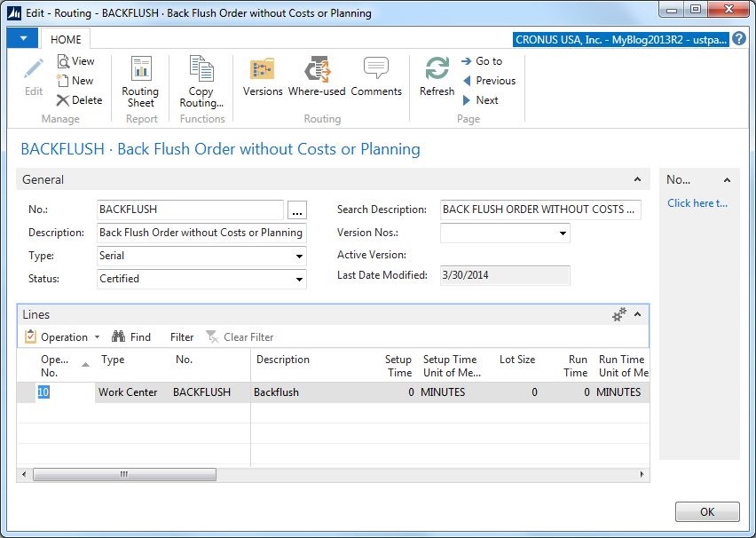Image resolution: width=756 pixels, height=538 pixels.
Task: Go to Previous record
Action: pyautogui.click(x=489, y=81)
